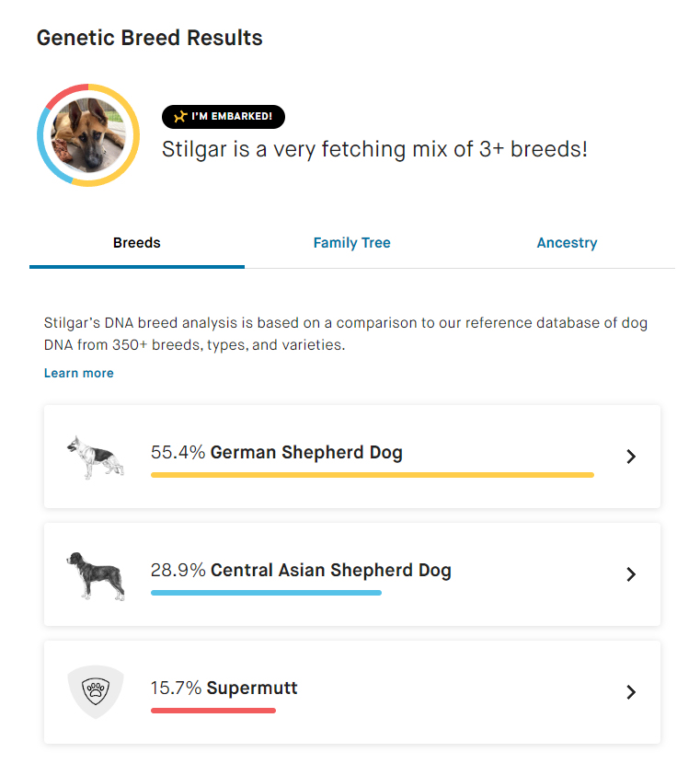Expand the Supermutt row chevron arrow
Screen dimensions: 700x764
pyautogui.click(x=631, y=692)
